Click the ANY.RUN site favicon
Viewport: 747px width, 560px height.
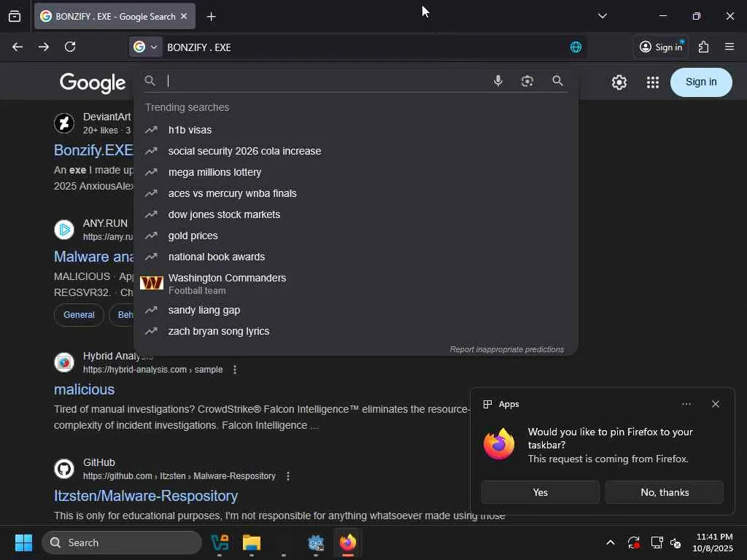coord(64,230)
